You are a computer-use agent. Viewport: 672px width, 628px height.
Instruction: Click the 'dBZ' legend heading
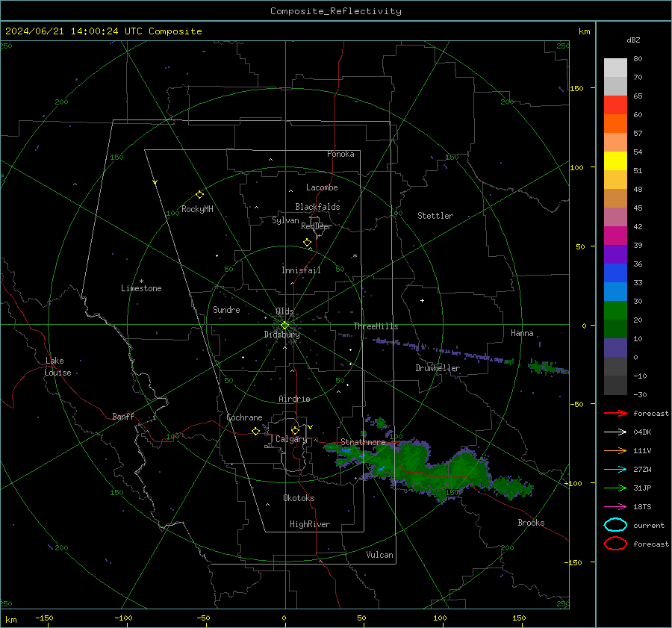(x=633, y=40)
